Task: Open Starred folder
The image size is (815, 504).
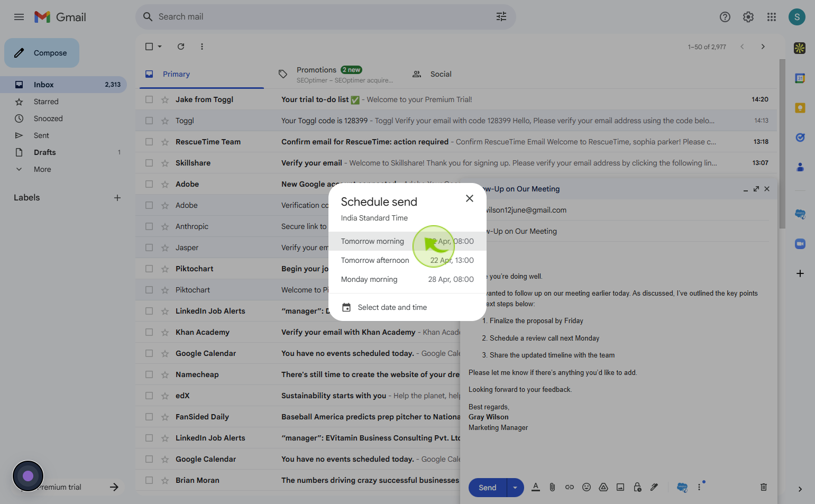Action: point(63,102)
